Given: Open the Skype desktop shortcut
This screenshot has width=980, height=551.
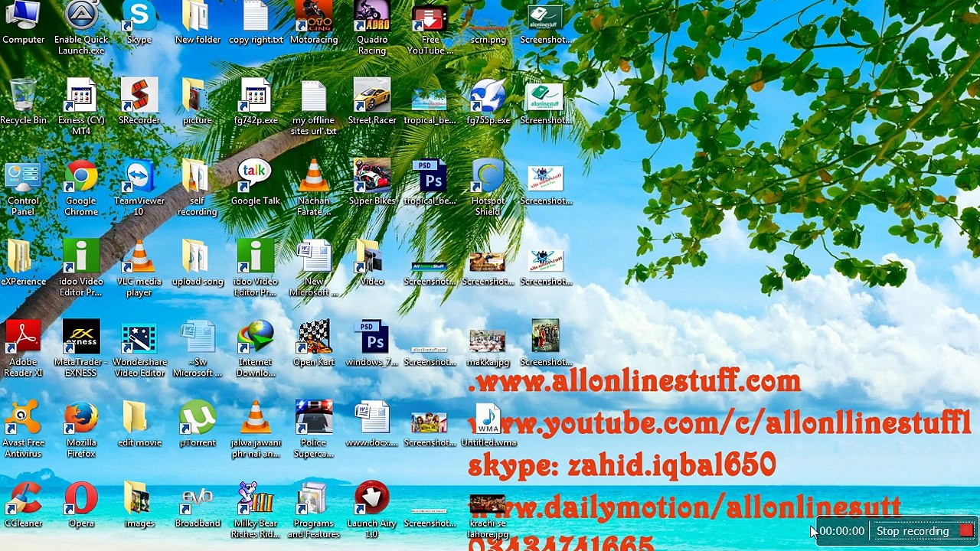Looking at the screenshot, I should tap(139, 23).
